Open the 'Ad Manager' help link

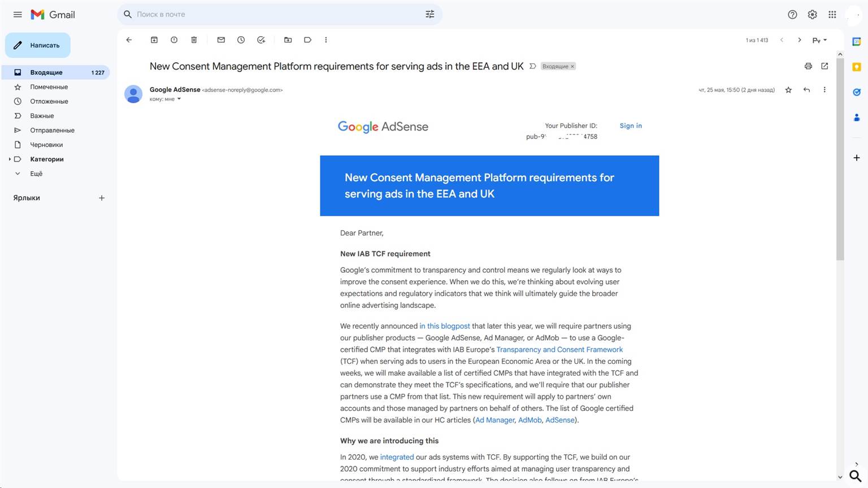(x=495, y=420)
